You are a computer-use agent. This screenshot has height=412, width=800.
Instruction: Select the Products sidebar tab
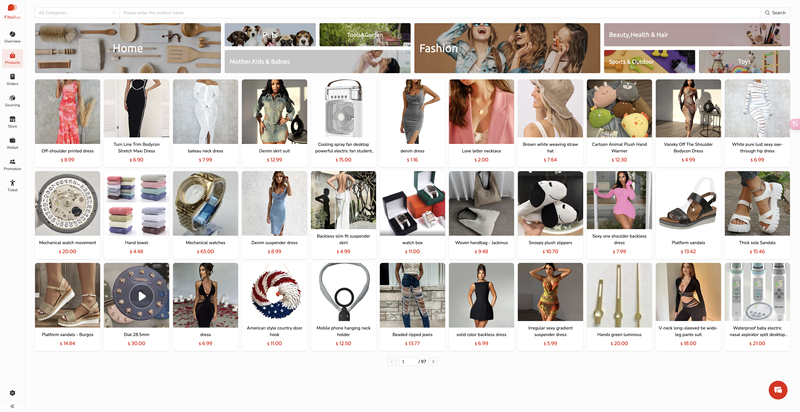tap(12, 58)
